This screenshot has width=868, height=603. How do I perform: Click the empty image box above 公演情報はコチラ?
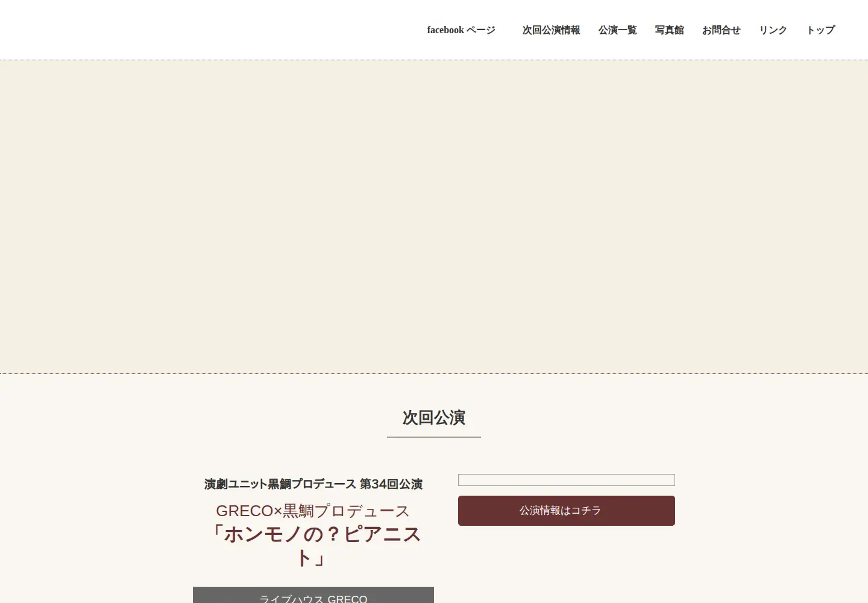567,480
